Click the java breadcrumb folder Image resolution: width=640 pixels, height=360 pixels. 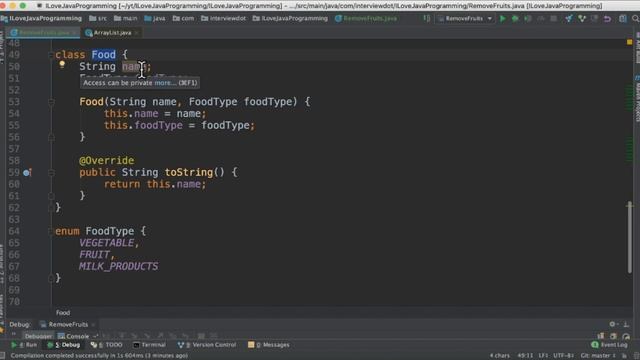point(155,18)
